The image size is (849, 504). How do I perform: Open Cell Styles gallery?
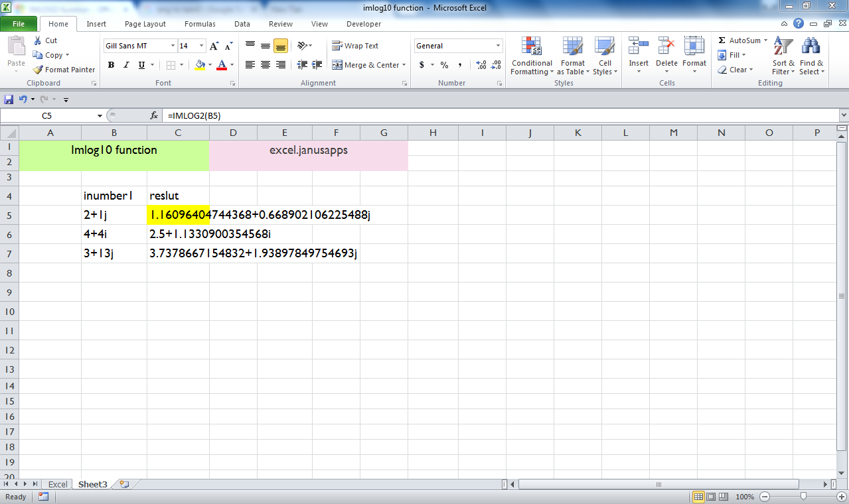[x=604, y=56]
